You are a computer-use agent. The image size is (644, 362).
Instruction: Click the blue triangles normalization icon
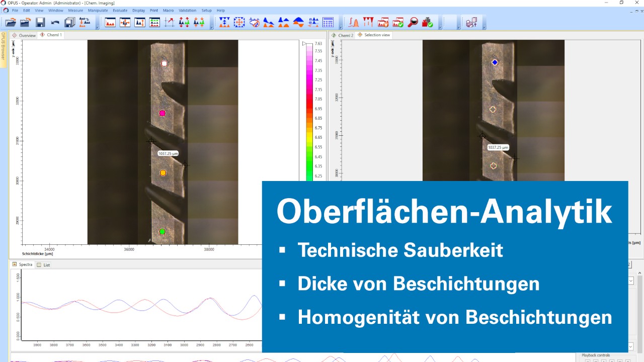coord(224,22)
